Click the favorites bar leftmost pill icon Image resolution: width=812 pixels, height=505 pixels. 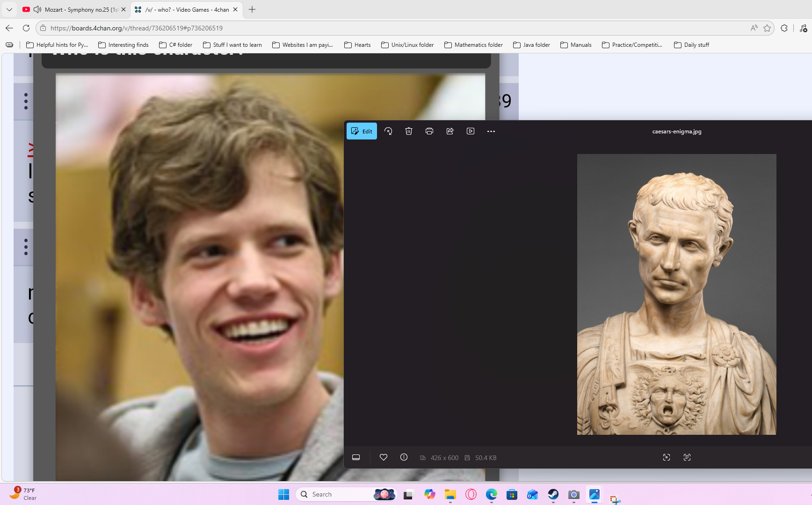pyautogui.click(x=9, y=45)
